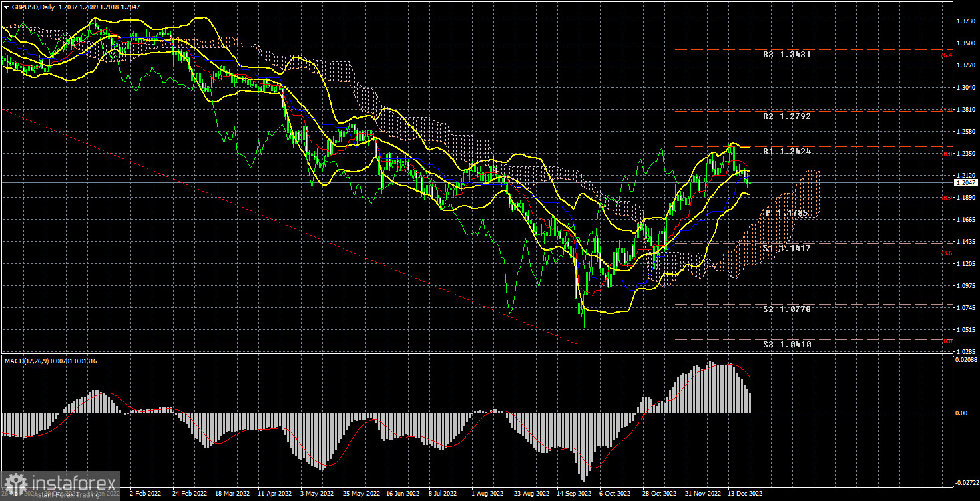
Task: Select the R1 1.2424 resistance label
Action: (x=788, y=152)
